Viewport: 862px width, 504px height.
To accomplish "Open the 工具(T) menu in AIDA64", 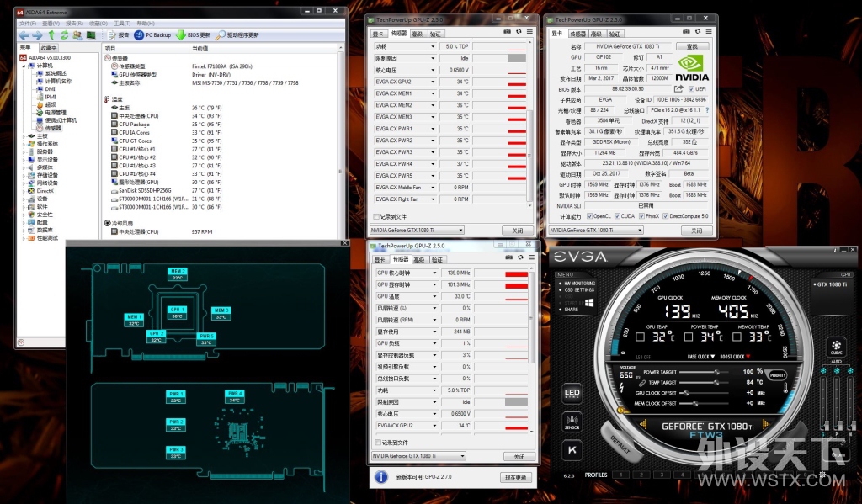I will click(121, 24).
